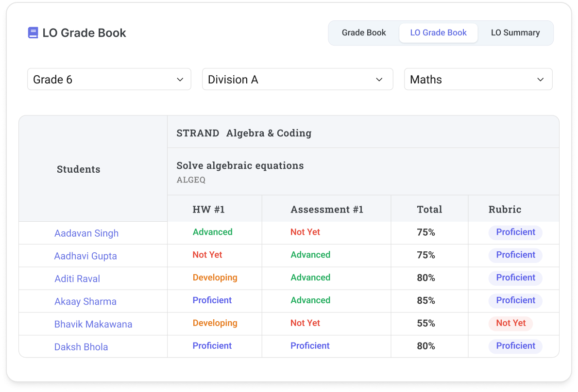Click Daksh Bhola's Proficient rubric badge
Image resolution: width=578 pixels, height=392 pixels.
pyautogui.click(x=515, y=346)
